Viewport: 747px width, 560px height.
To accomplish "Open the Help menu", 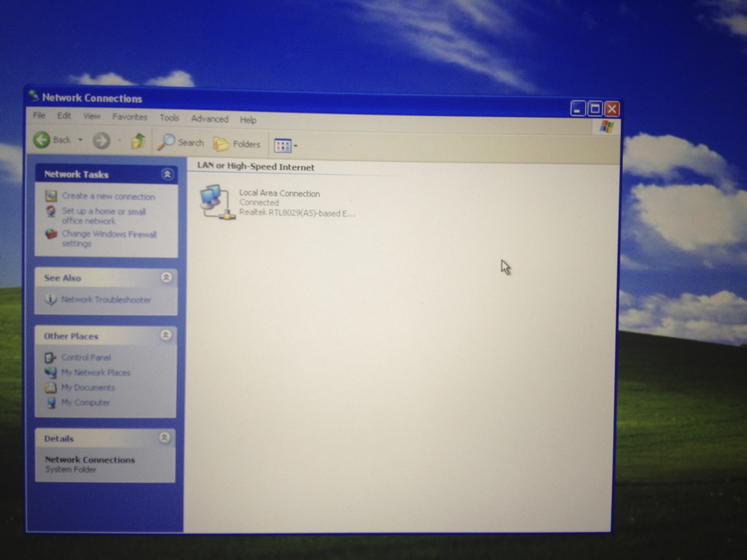I will (x=248, y=120).
